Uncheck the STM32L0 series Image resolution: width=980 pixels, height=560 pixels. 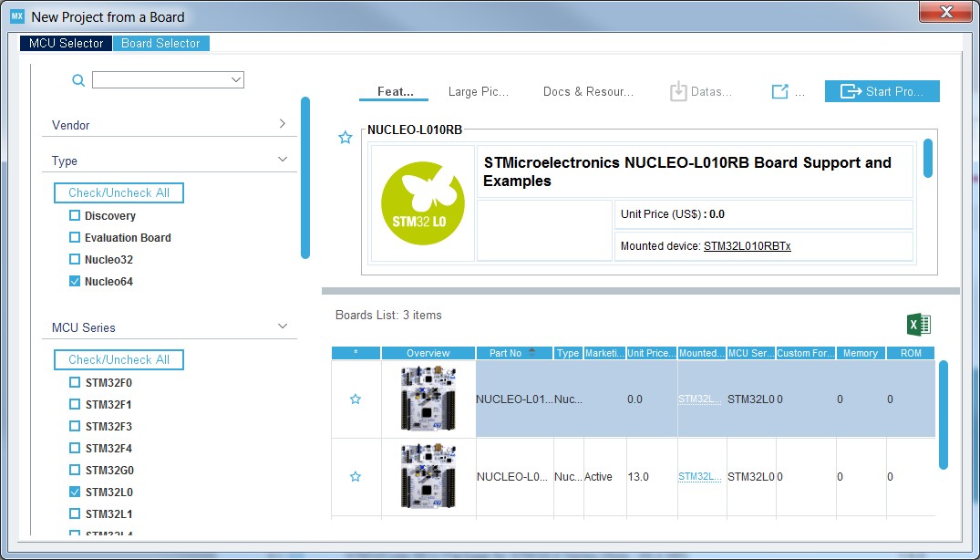pos(75,492)
